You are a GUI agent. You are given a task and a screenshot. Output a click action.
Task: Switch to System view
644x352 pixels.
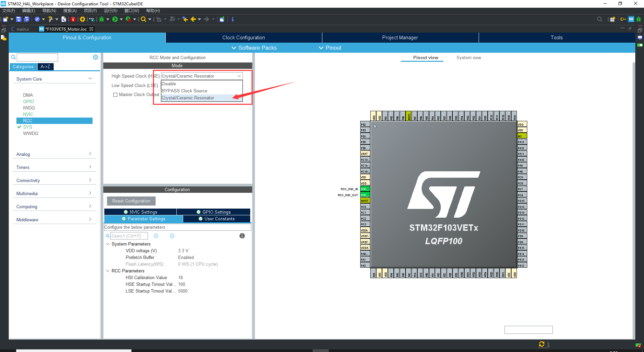tap(469, 57)
